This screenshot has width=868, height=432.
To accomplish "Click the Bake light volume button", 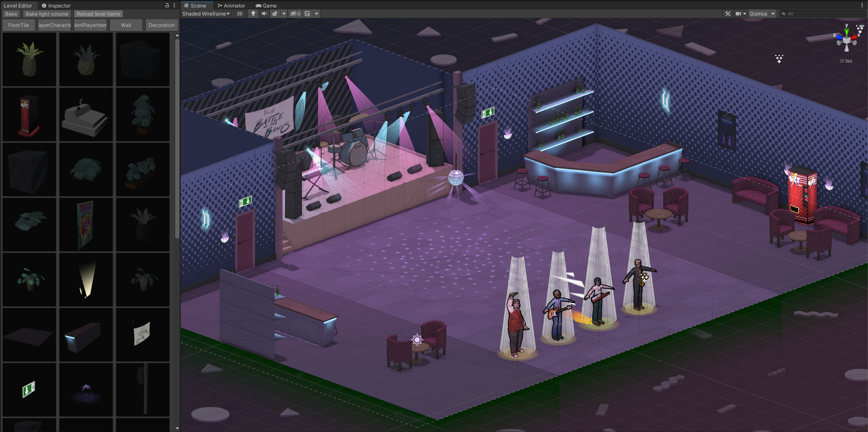I will 47,14.
